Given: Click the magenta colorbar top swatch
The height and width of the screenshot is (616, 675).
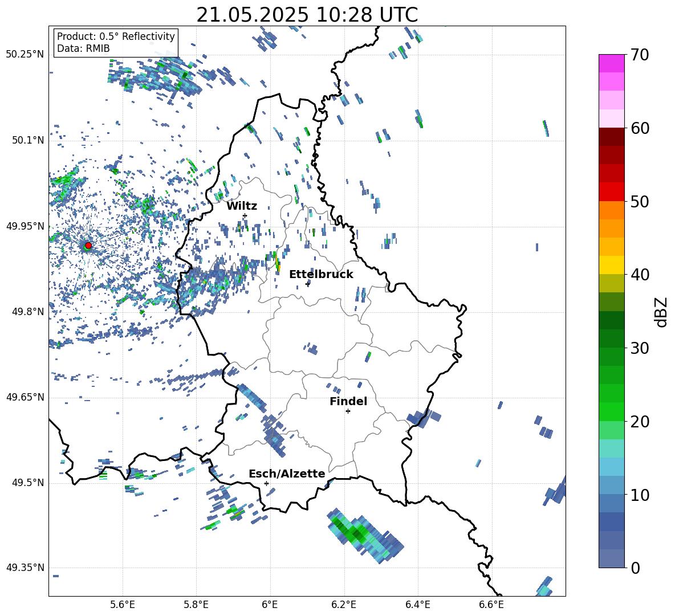Looking at the screenshot, I should pyautogui.click(x=611, y=63).
